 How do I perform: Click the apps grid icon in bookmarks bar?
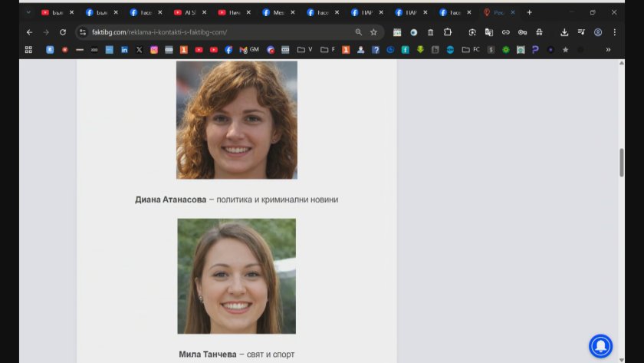pos(28,50)
